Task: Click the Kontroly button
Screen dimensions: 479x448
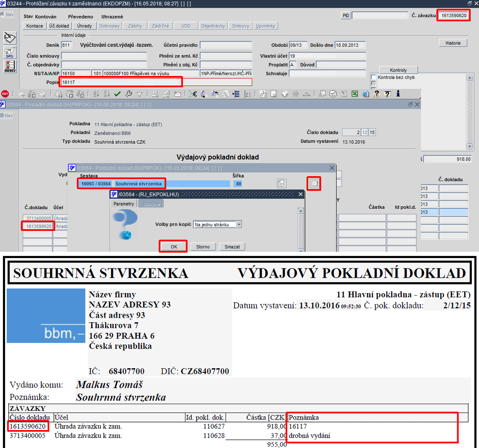Action: pyautogui.click(x=398, y=70)
